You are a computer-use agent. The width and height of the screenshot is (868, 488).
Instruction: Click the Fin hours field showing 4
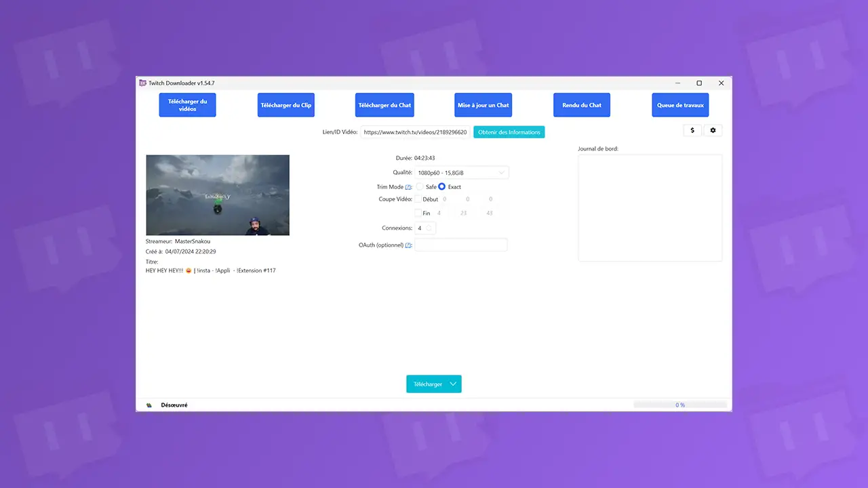[x=440, y=213]
